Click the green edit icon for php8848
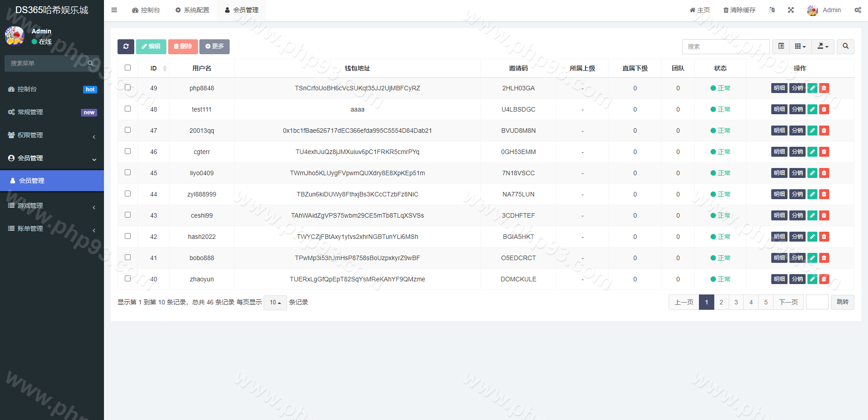 point(812,88)
